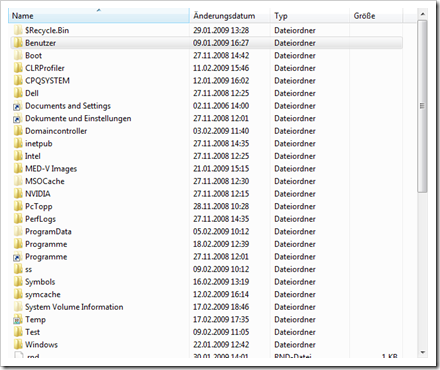Click the Documents and Settings shortcut icon
Screen dimensions: 440x370
pos(17,106)
